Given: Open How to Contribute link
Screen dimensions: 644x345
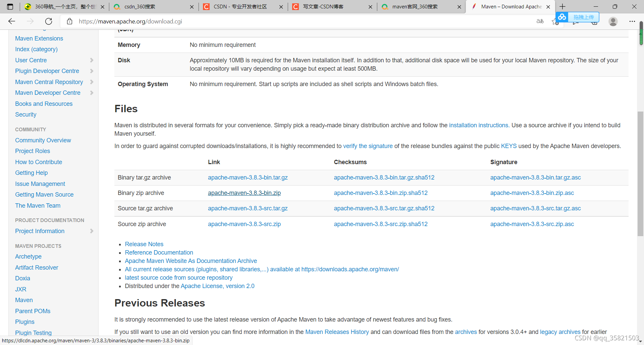Looking at the screenshot, I should pyautogui.click(x=39, y=162).
